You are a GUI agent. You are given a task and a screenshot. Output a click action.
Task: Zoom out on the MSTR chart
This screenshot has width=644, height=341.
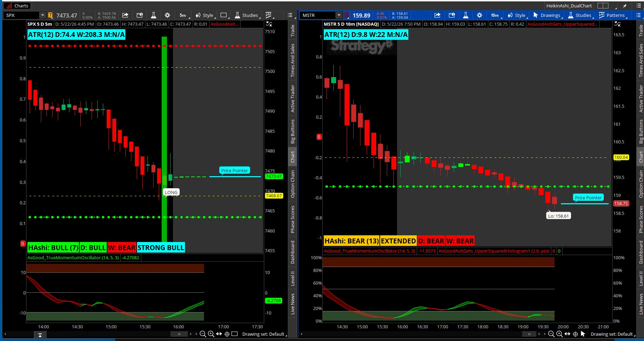[x=551, y=334]
